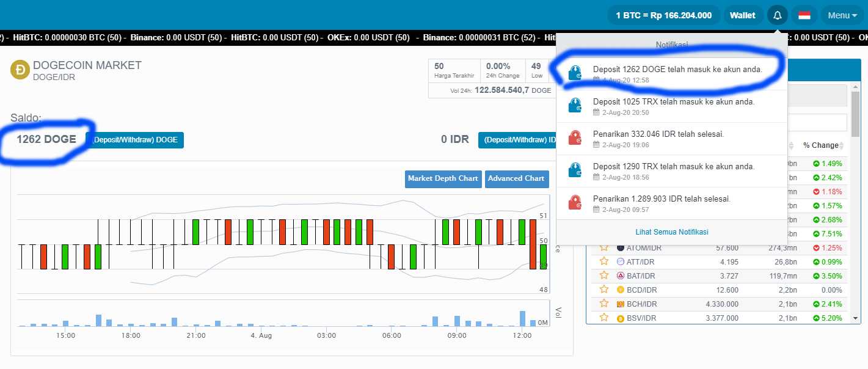
Task: Favorite the BSV/IDR pair star
Action: [604, 317]
